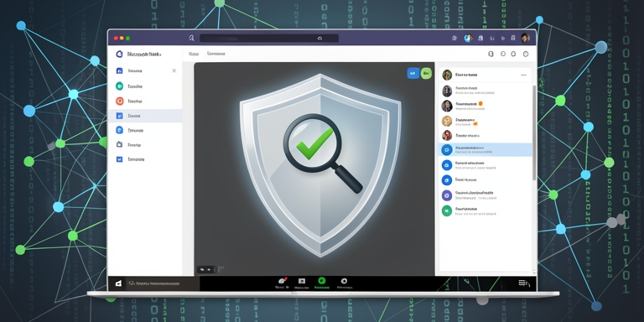Viewport: 644px width, 322px height.
Task: Click the contact list vertical scrollbar
Action: click(x=534, y=132)
